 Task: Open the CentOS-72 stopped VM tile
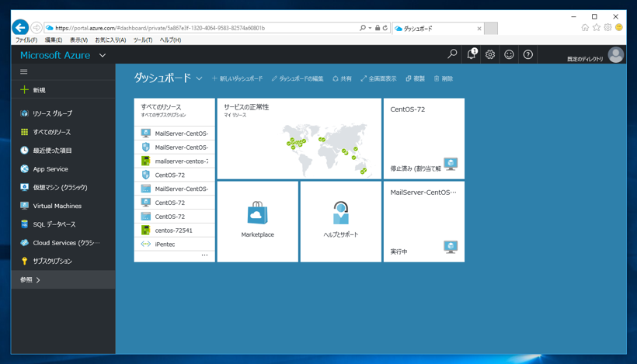tap(423, 138)
